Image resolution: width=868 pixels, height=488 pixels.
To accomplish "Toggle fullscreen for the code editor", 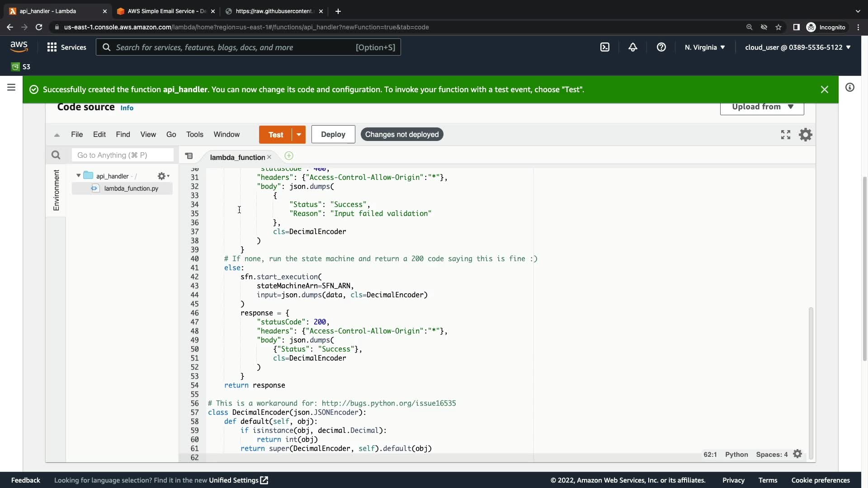I will [x=786, y=135].
